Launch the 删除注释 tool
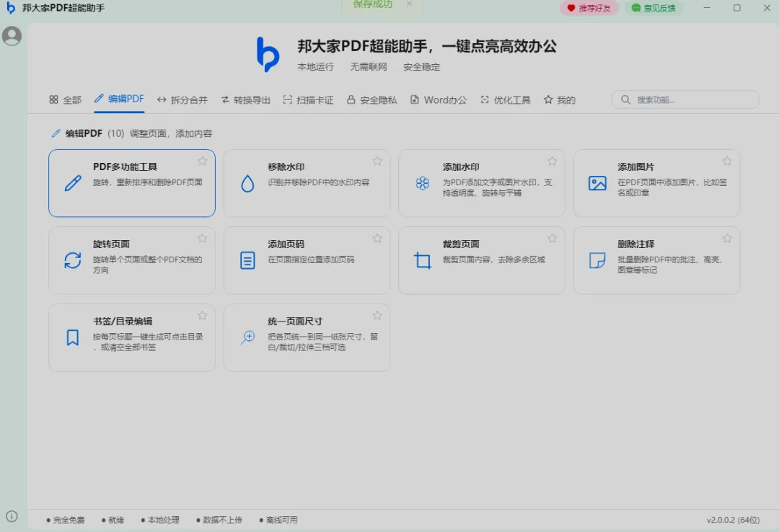Viewport: 779px width, 532px height. tap(656, 260)
